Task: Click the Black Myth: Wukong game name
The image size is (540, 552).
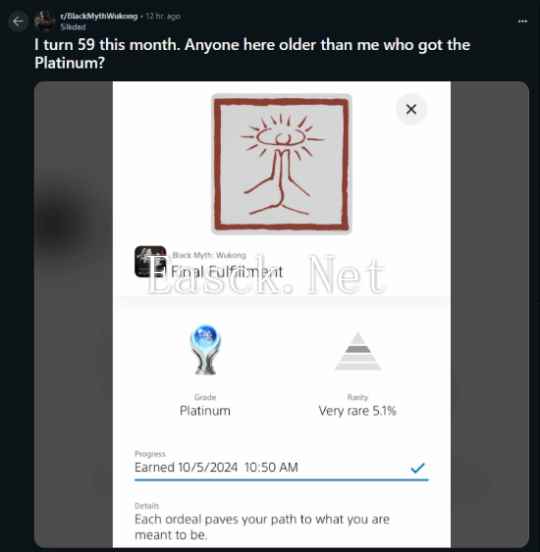Action: [x=209, y=255]
